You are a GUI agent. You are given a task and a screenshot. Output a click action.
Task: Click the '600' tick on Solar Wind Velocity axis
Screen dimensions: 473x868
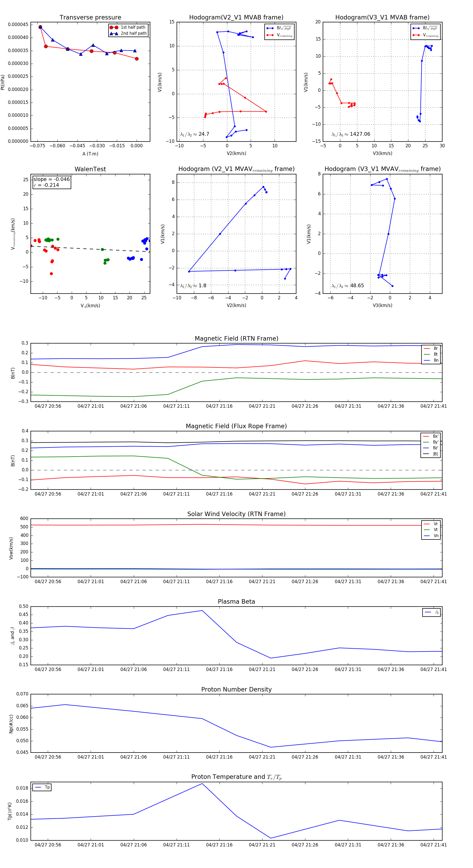[24, 519]
